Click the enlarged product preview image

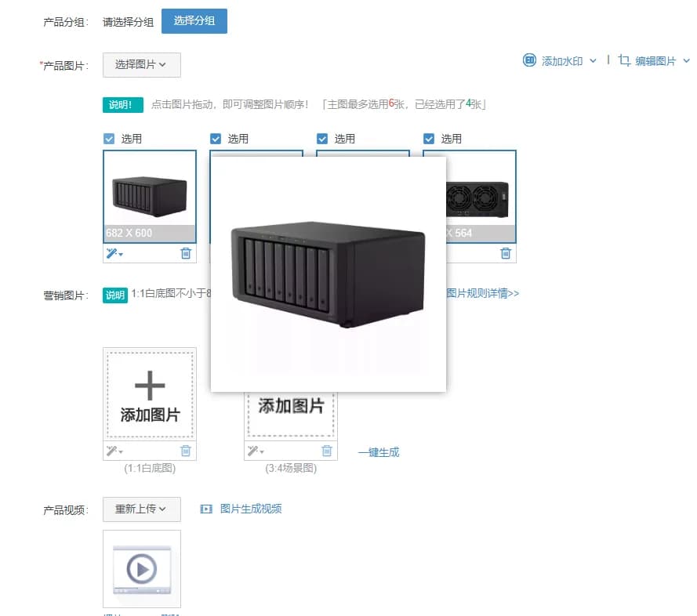[x=328, y=274]
